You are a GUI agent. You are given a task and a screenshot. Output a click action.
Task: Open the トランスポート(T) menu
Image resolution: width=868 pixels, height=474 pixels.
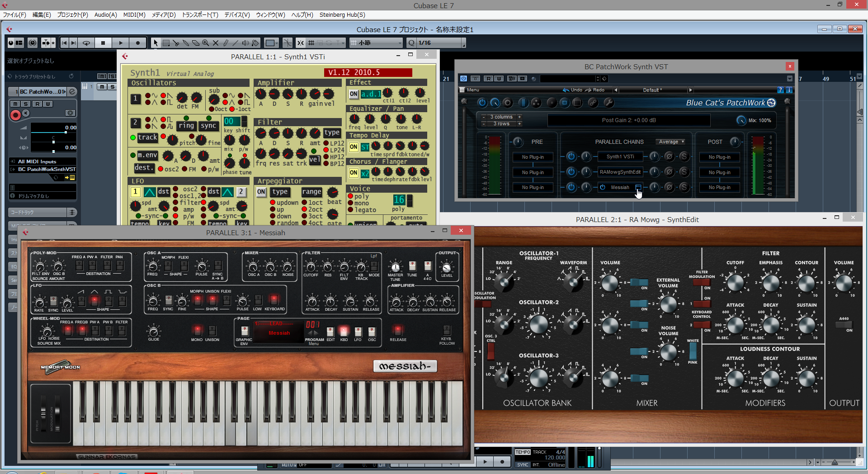pos(200,14)
